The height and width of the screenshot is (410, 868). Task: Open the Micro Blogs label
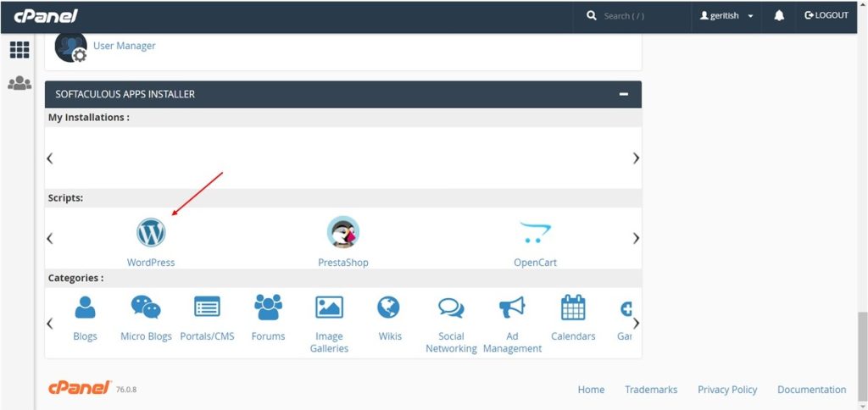click(x=146, y=335)
